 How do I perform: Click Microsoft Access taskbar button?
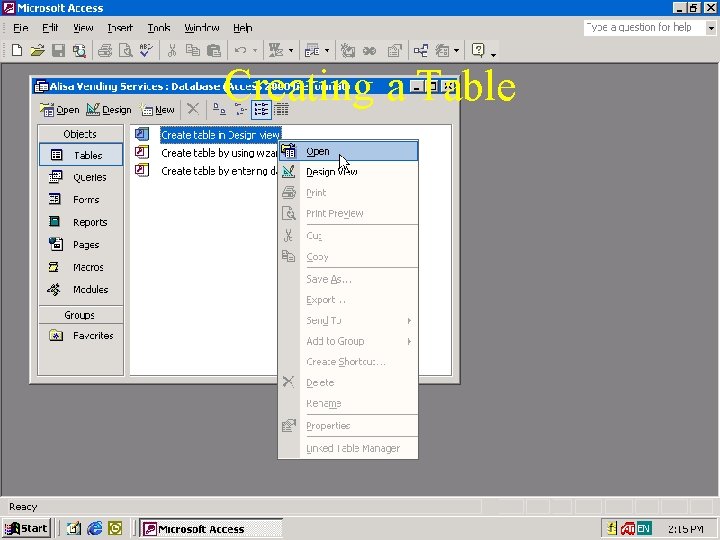tap(211, 529)
